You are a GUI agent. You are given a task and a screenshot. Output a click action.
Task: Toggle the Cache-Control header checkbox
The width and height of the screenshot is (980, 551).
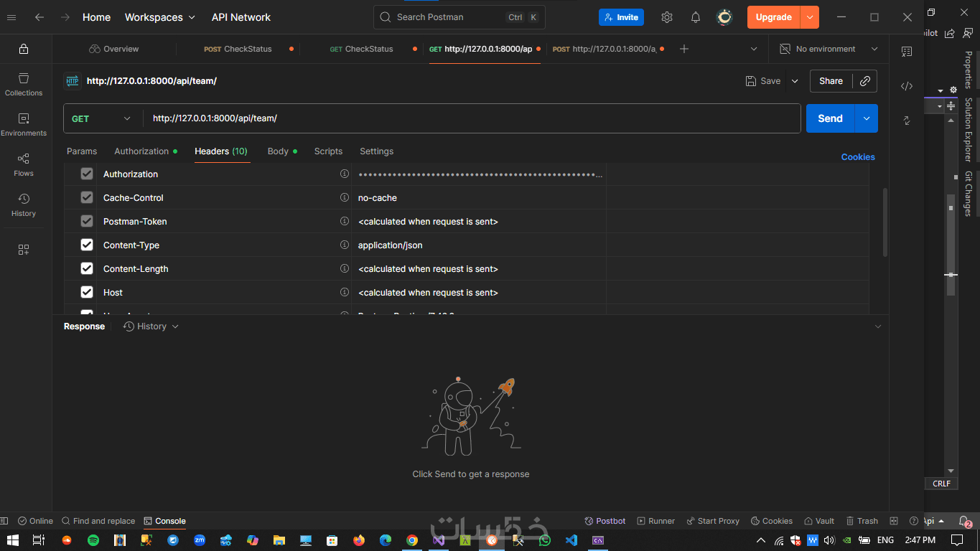coord(87,197)
